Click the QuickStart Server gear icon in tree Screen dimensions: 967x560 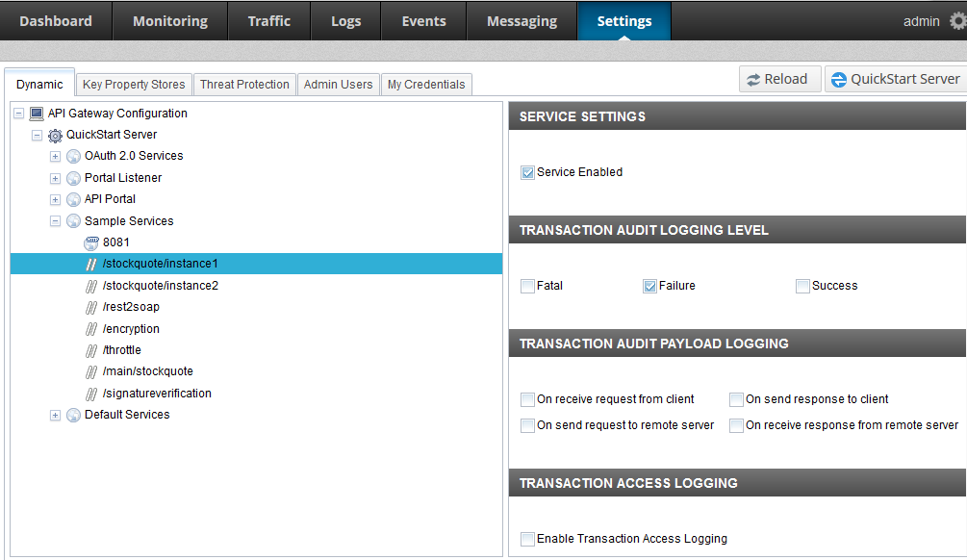point(54,135)
